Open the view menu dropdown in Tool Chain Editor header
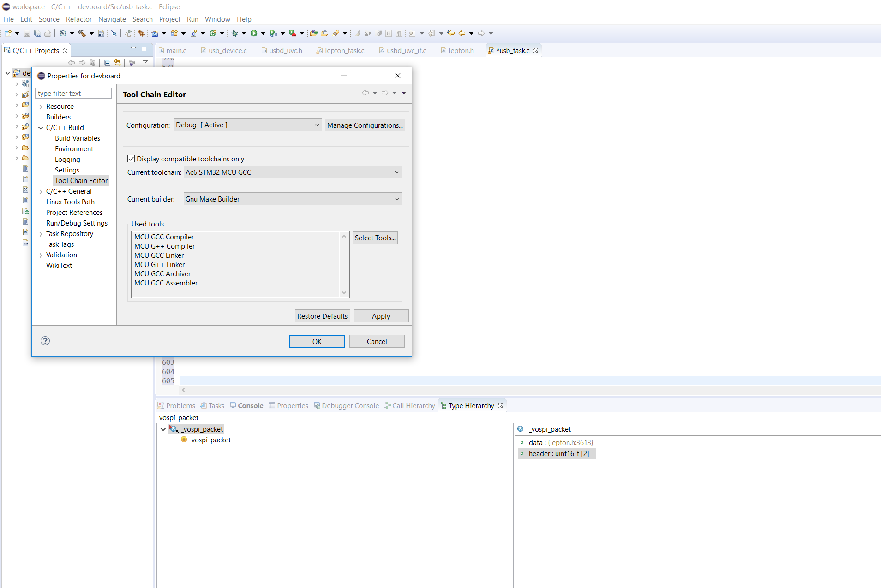 (404, 93)
